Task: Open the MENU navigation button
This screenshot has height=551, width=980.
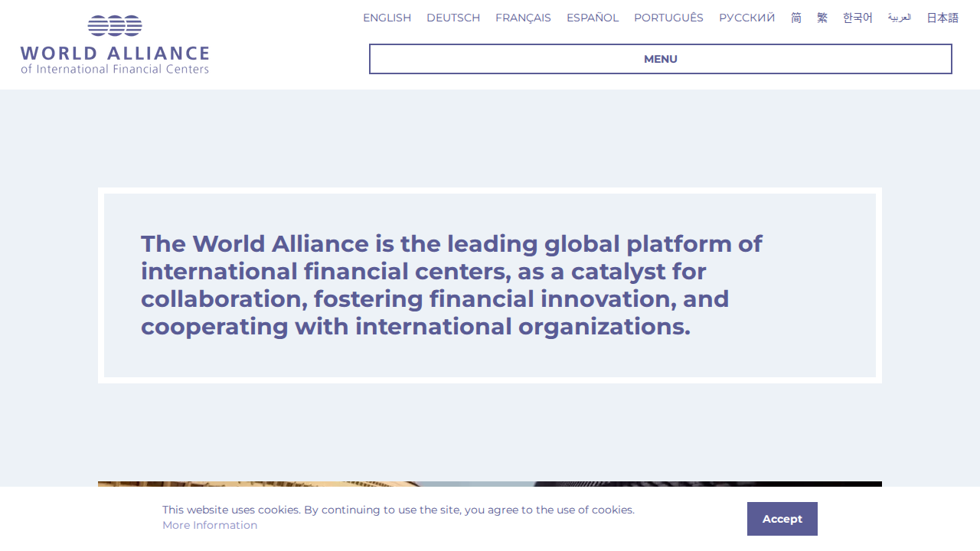Action: click(661, 59)
